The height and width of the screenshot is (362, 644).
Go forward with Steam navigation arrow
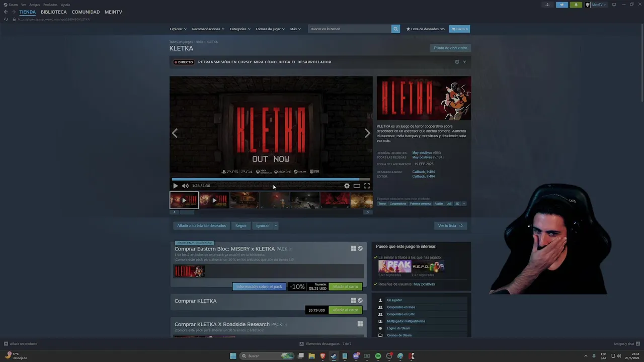[14, 12]
